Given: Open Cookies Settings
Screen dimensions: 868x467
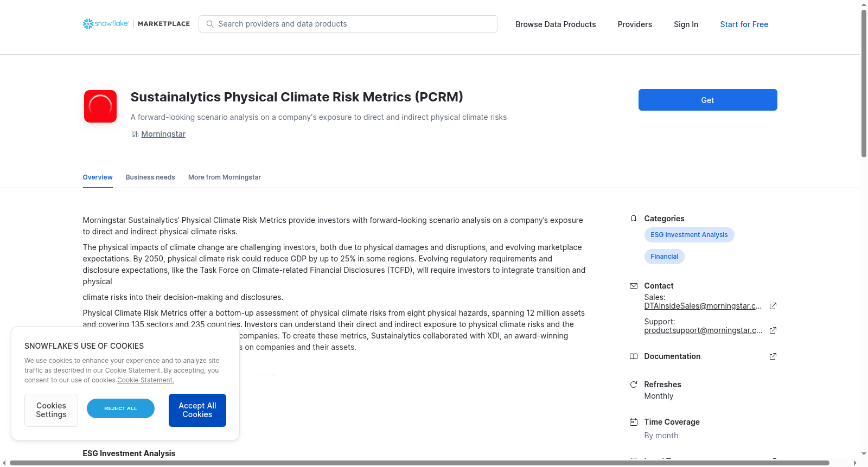Looking at the screenshot, I should tap(51, 410).
